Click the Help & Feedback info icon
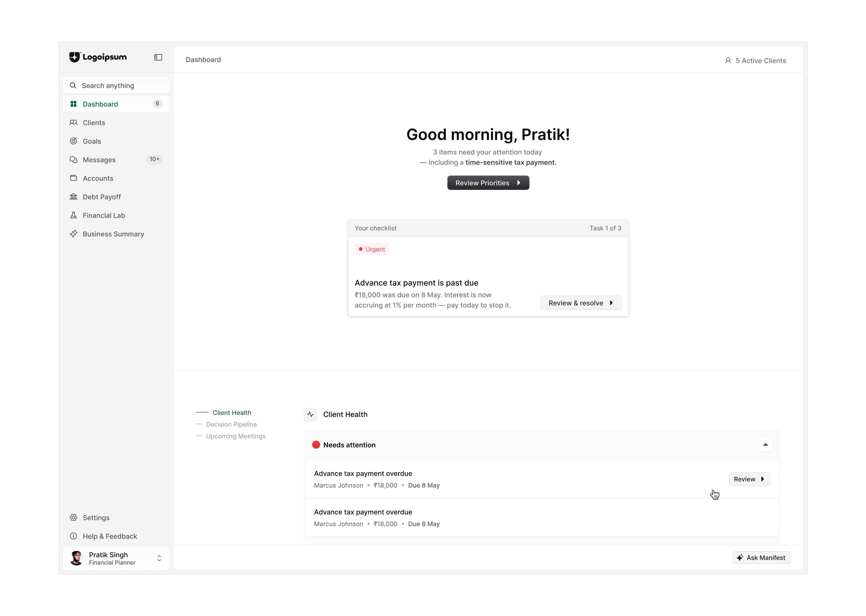This screenshot has height=616, width=866. 74,536
